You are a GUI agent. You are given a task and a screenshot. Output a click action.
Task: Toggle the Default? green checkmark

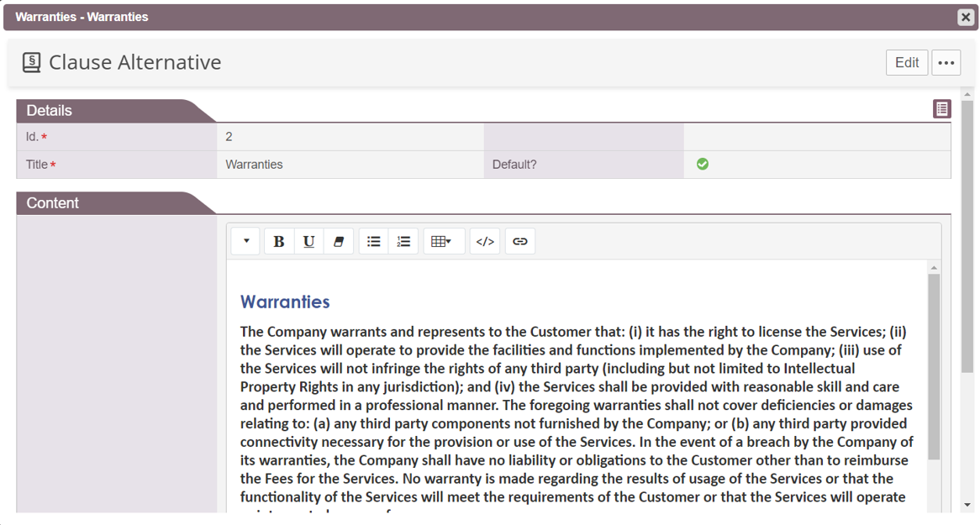point(703,164)
